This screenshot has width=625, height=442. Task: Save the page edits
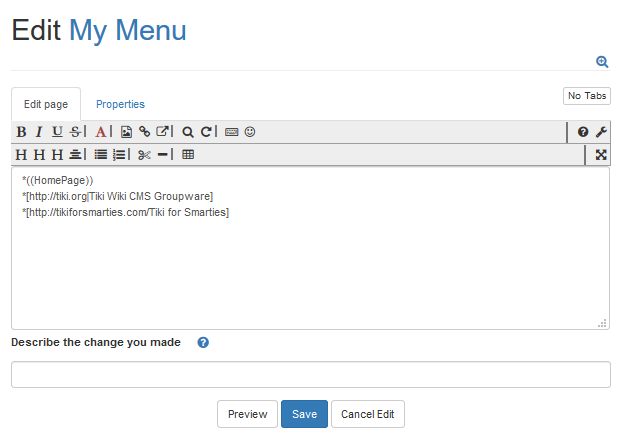coord(304,414)
